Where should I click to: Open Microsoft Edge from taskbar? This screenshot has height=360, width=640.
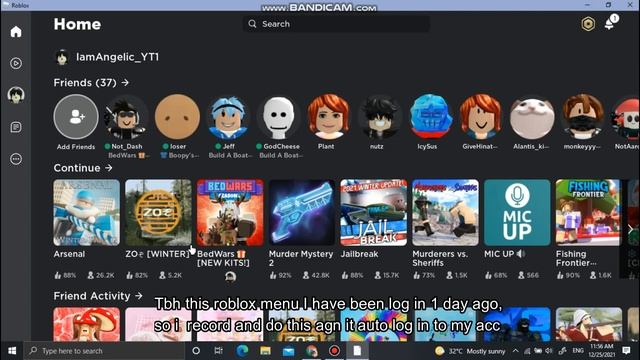[242, 351]
